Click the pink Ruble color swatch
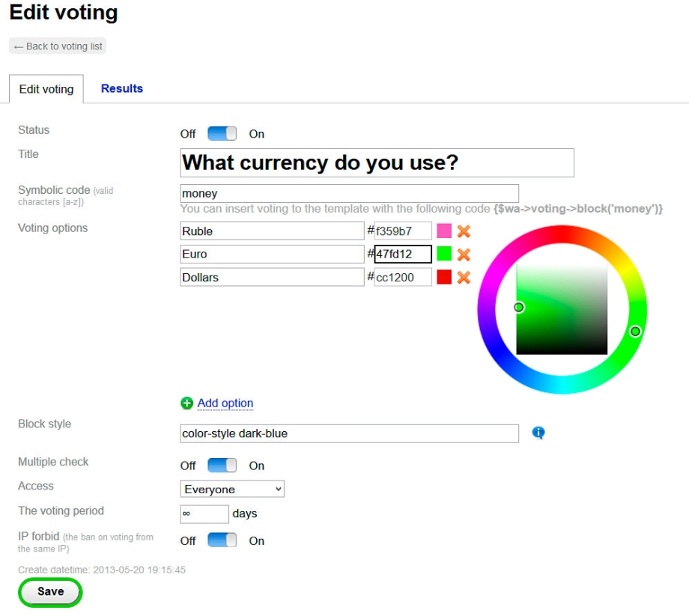This screenshot has height=616, width=689. pyautogui.click(x=444, y=231)
